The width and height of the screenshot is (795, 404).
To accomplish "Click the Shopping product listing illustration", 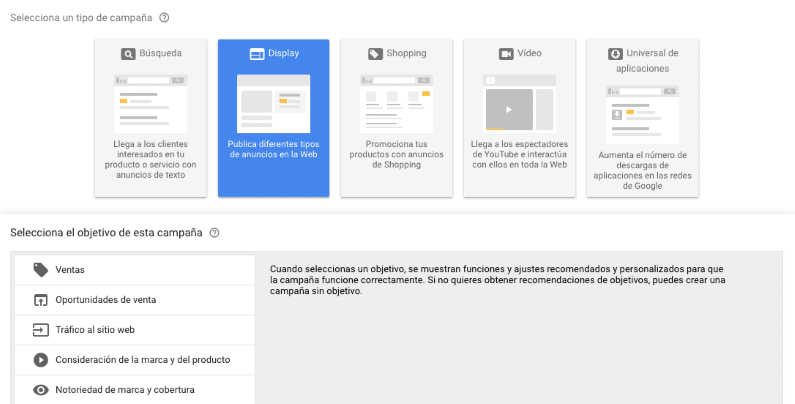I will 396,104.
